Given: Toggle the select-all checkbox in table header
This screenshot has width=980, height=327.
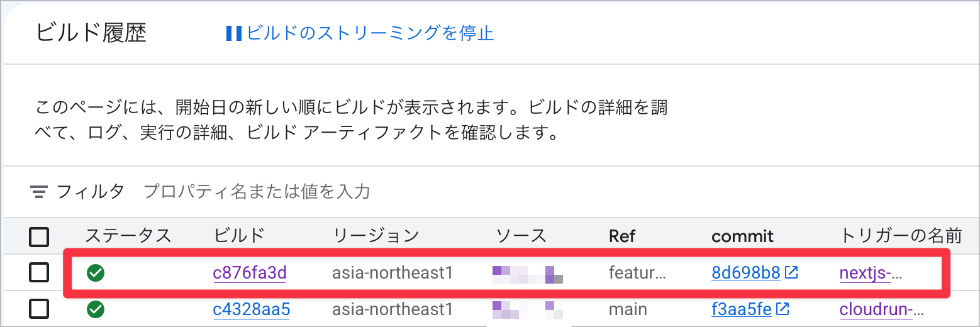Looking at the screenshot, I should tap(39, 236).
